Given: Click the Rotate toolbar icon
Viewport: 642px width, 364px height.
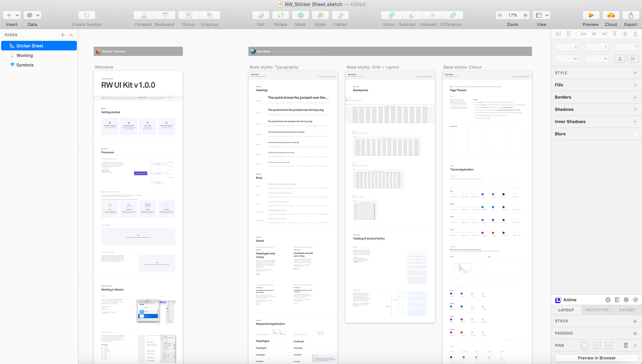Looking at the screenshot, I should click(x=281, y=15).
